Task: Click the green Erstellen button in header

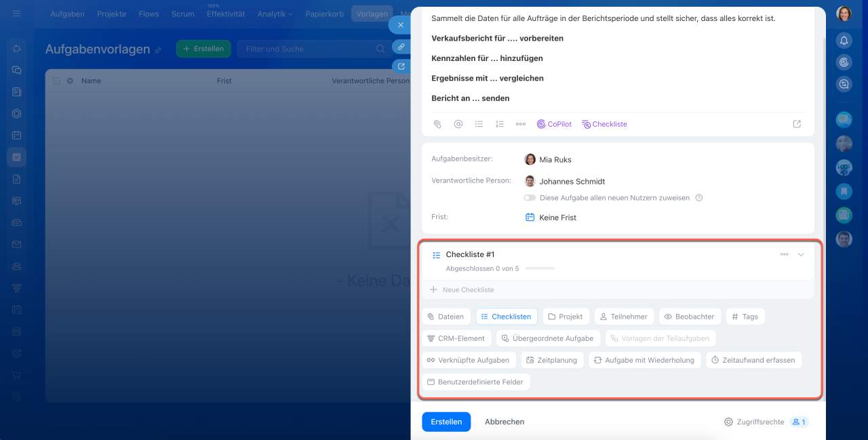Action: (x=203, y=49)
